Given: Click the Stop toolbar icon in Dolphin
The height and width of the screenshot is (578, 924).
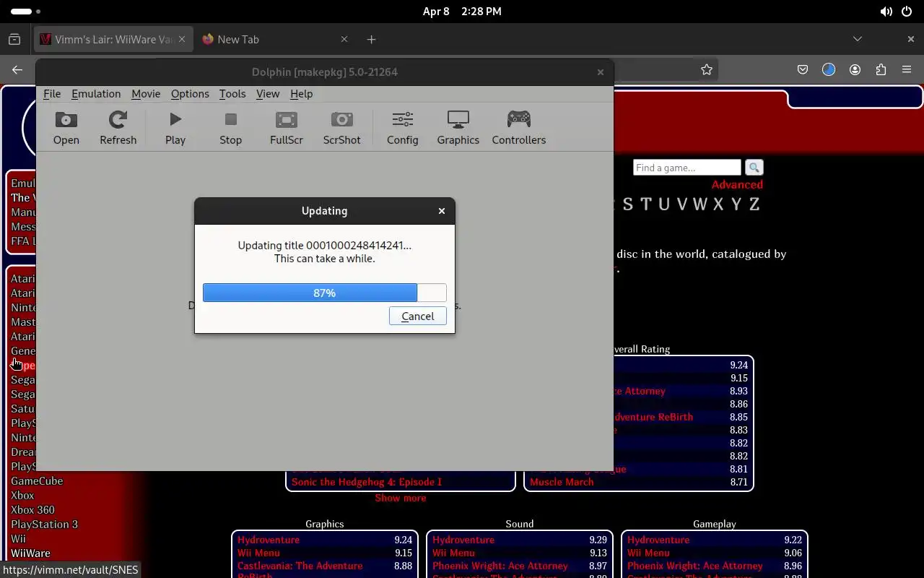Looking at the screenshot, I should (x=231, y=128).
